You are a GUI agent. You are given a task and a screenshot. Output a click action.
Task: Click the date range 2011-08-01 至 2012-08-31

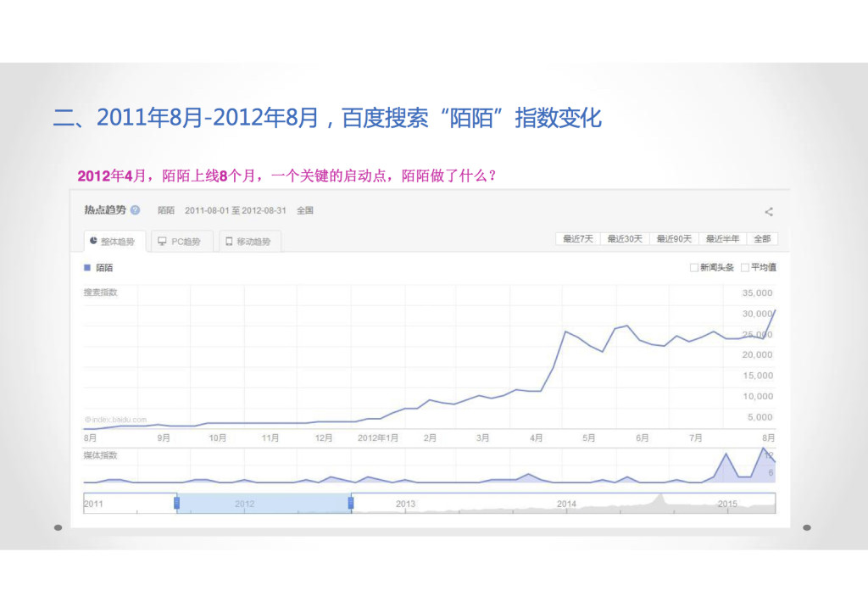click(x=236, y=210)
